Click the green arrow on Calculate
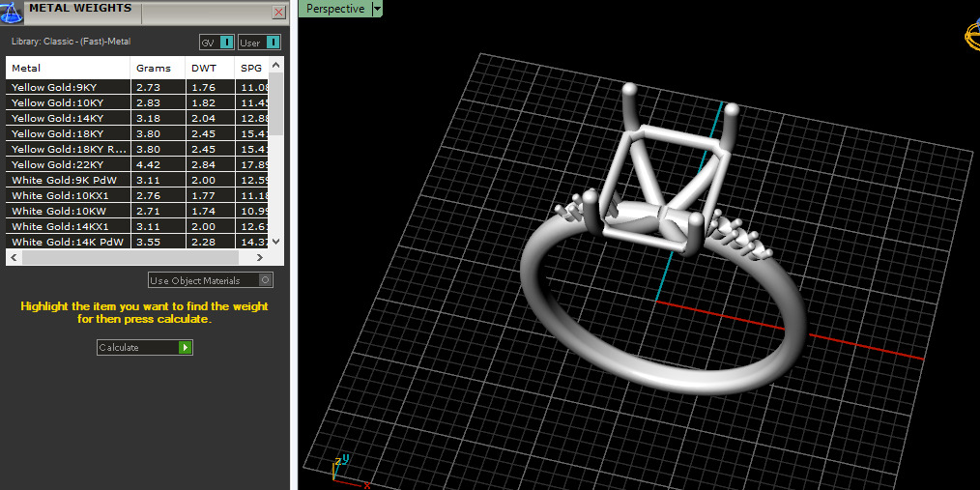Screen dimensions: 980x490 coord(185,348)
